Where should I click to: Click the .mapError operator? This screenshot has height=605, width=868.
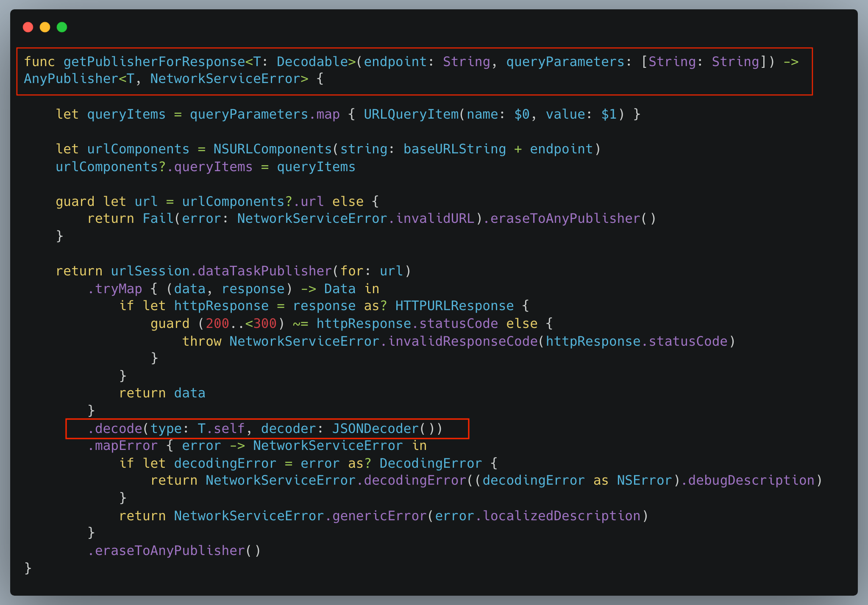(122, 446)
